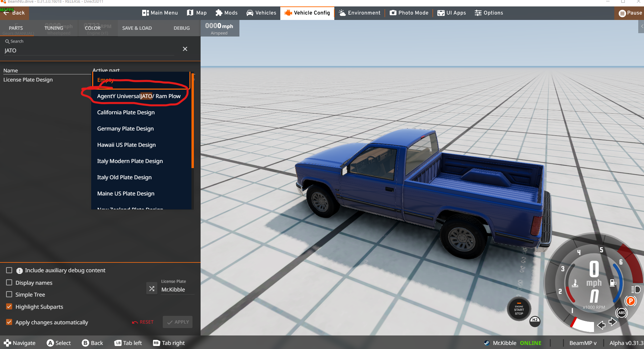Click the LB Tab left hint
Screen dimensions: 644x349
[128, 343]
